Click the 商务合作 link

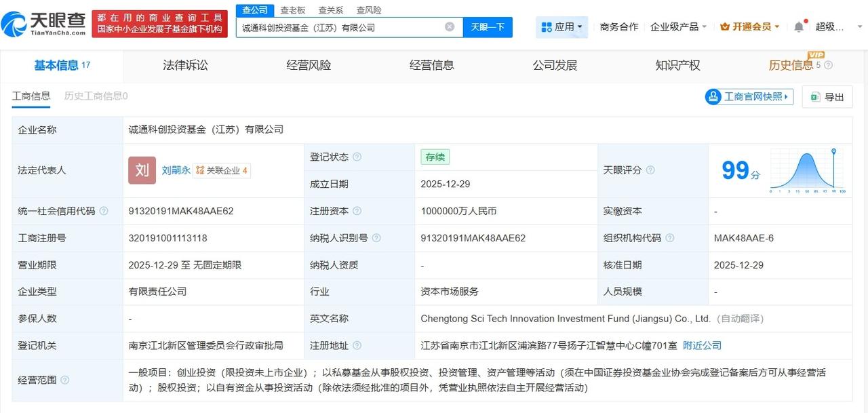point(619,26)
